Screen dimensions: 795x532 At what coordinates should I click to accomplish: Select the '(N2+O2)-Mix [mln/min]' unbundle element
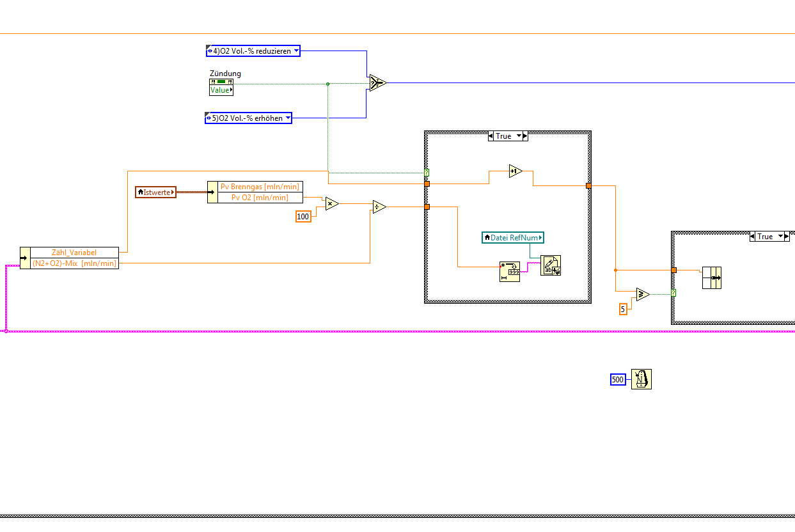[x=74, y=263]
